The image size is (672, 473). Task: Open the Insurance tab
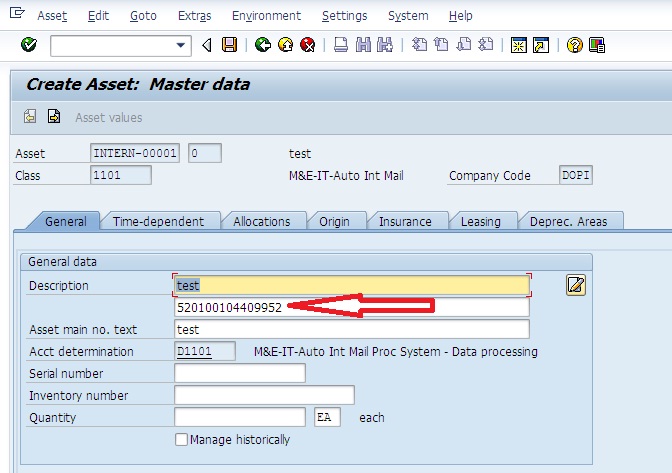pos(405,221)
